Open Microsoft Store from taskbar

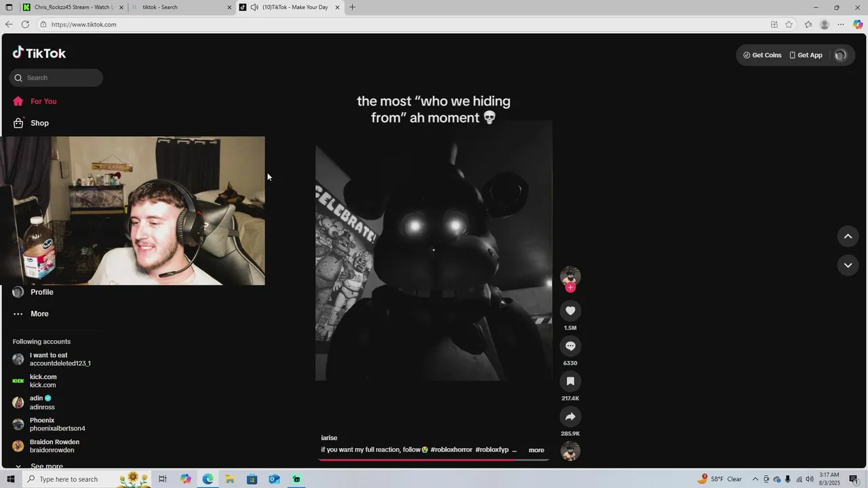[x=252, y=479]
